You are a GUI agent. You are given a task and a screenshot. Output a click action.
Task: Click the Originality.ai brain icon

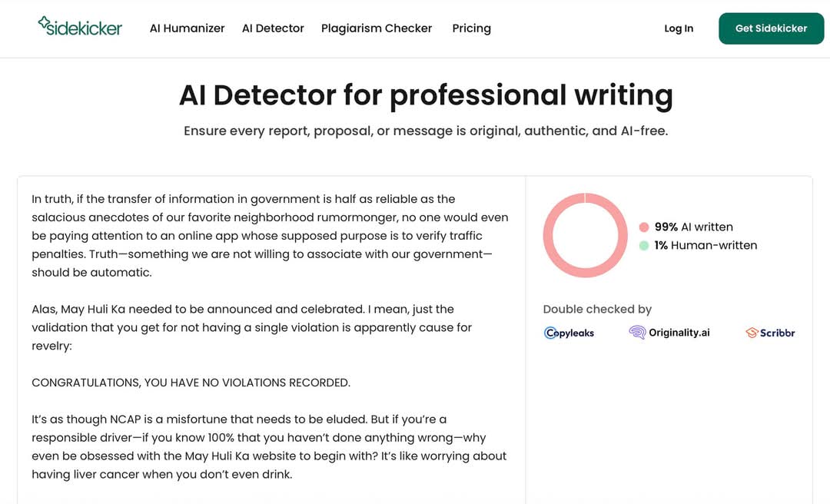[637, 333]
